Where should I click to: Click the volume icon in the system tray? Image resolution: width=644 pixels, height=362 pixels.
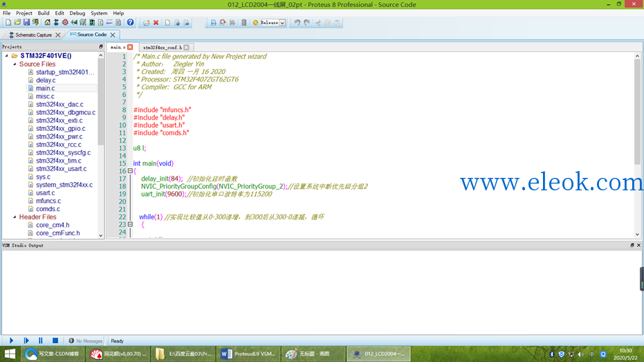click(x=581, y=354)
